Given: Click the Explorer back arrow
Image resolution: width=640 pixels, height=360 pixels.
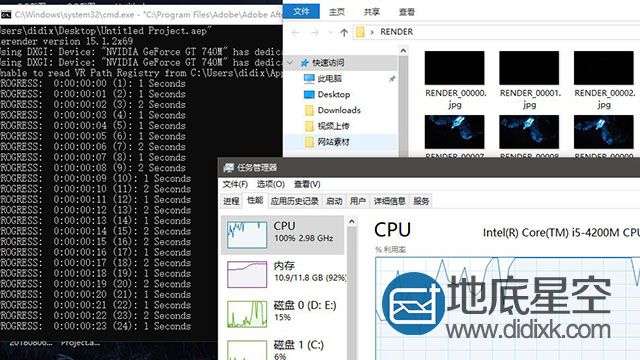Looking at the screenshot, I should [x=296, y=32].
